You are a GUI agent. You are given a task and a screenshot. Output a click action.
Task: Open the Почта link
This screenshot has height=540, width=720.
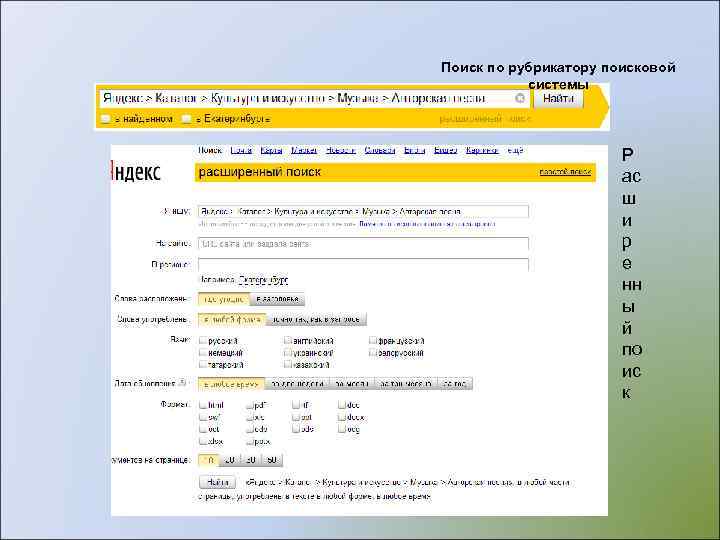[x=241, y=150]
